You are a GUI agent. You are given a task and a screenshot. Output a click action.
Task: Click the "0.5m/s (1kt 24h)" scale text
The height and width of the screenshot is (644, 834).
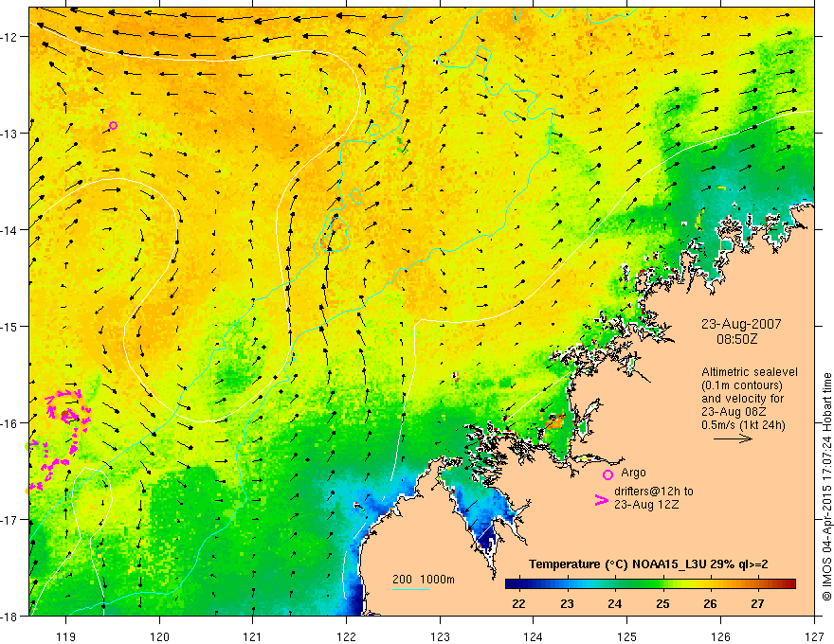click(x=743, y=425)
